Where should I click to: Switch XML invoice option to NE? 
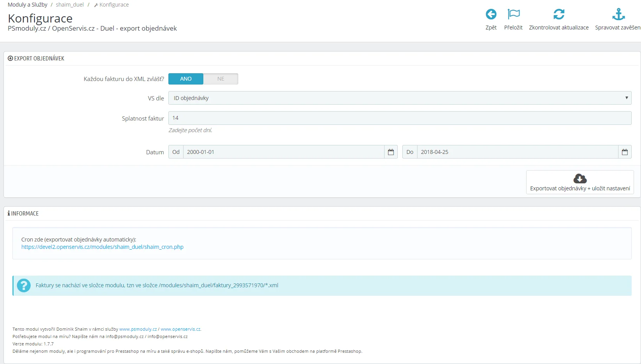tap(220, 79)
